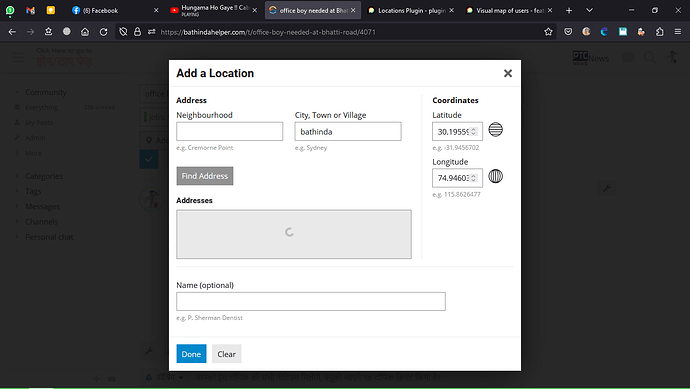Open the user avatar menu in the header
Screen dimensions: 690x389
pyautogui.click(x=672, y=58)
